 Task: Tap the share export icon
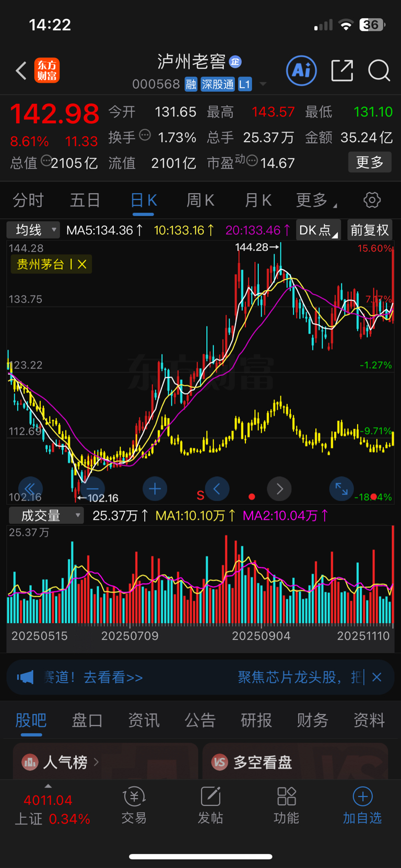point(343,70)
